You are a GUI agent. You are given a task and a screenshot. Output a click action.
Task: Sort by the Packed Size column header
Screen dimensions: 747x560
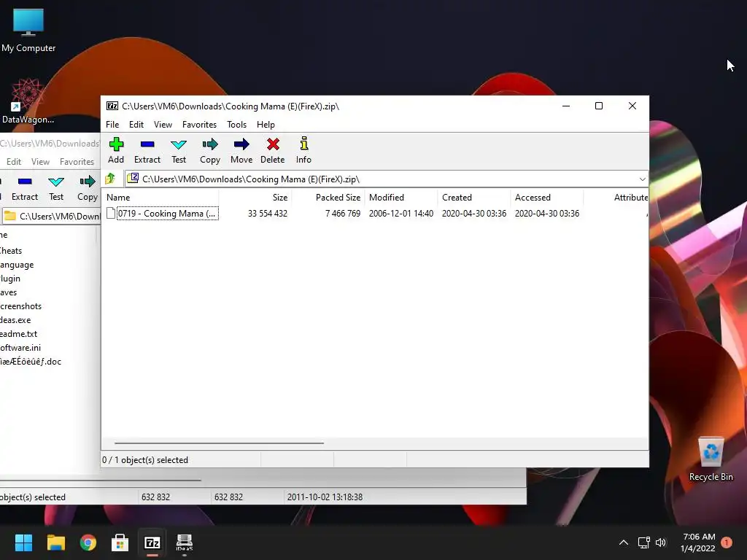pos(328,197)
